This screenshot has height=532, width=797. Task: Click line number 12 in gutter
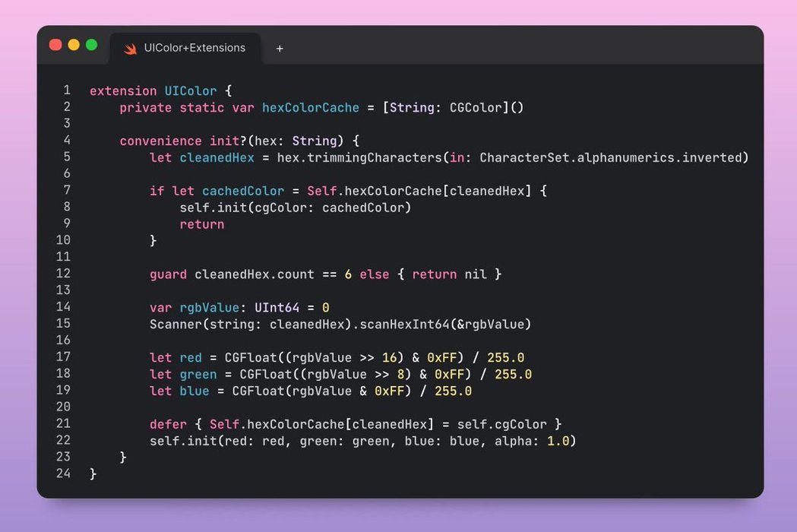click(63, 274)
